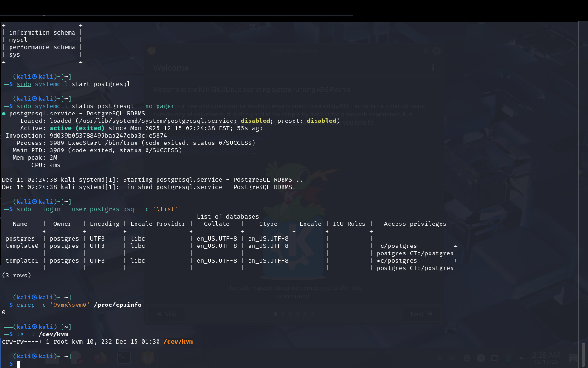
Task: Open the kebab menu beside Welcome heading
Action: 433,68
